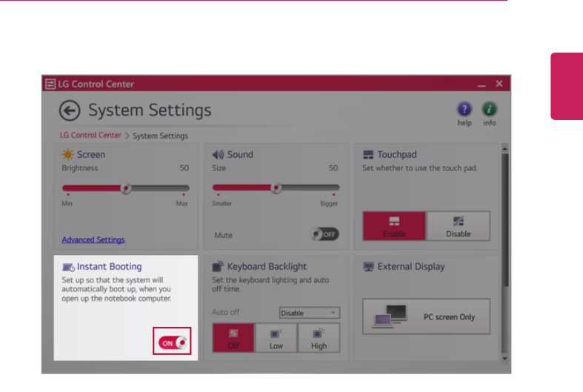
Task: Open the info icon
Action: pyautogui.click(x=490, y=110)
